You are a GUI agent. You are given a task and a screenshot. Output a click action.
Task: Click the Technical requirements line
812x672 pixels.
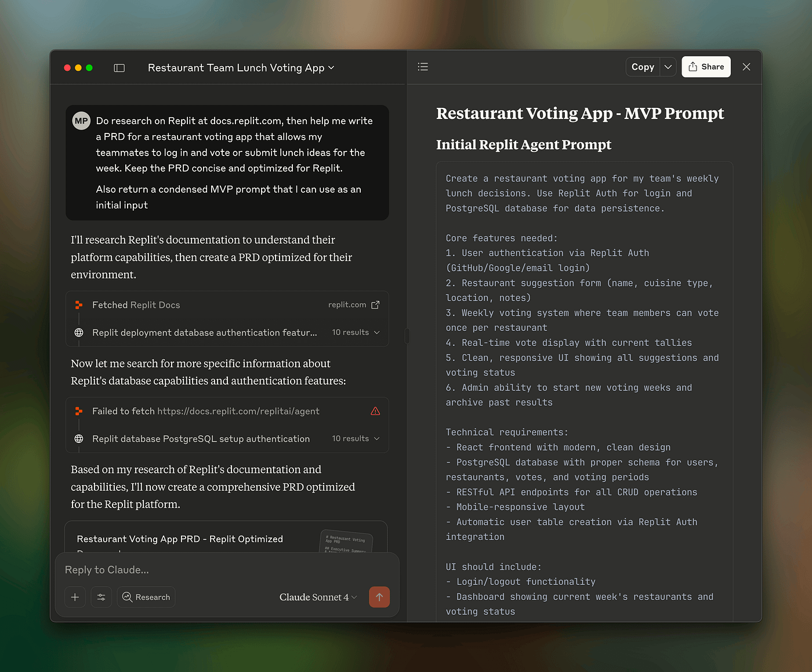coord(507,432)
